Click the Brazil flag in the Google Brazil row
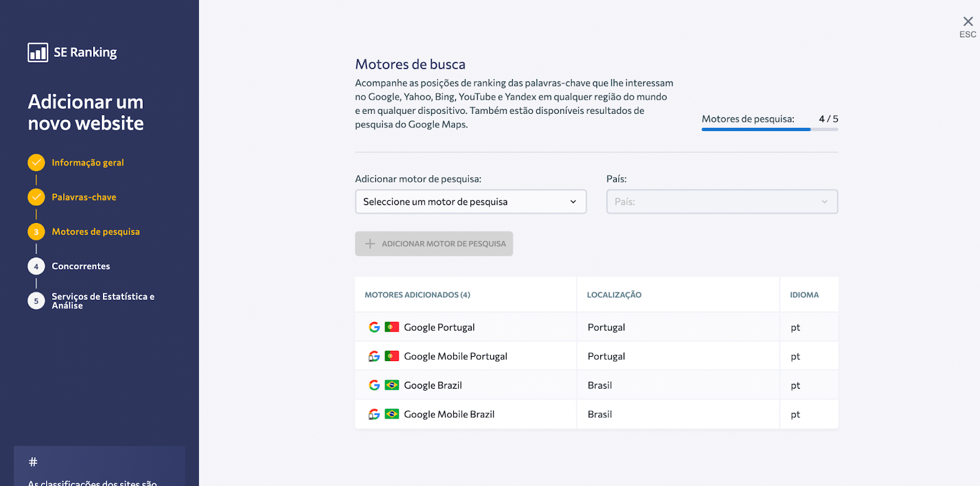Screen dimensions: 980x486 tap(392, 385)
